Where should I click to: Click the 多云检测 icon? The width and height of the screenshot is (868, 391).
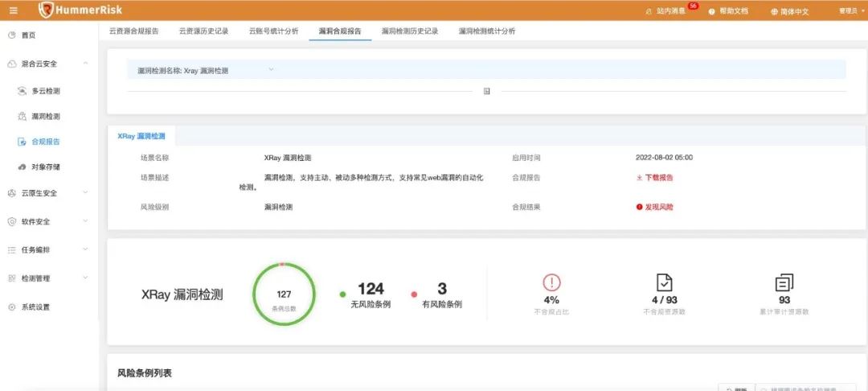click(x=23, y=91)
